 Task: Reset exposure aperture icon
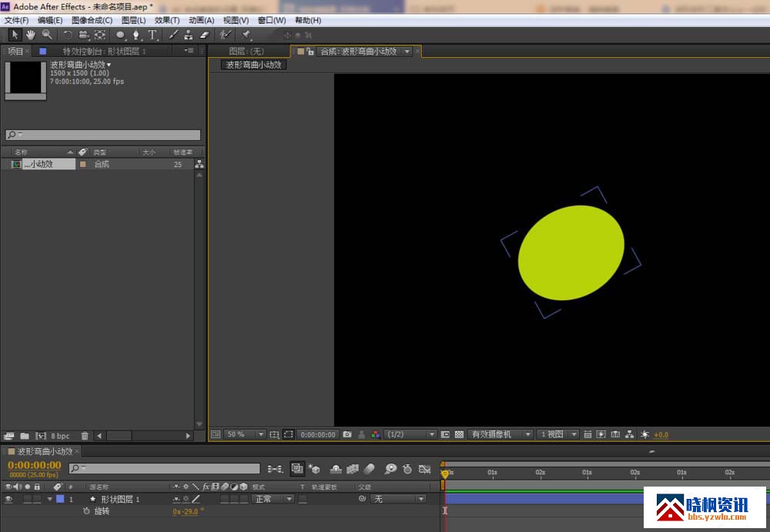click(x=644, y=434)
